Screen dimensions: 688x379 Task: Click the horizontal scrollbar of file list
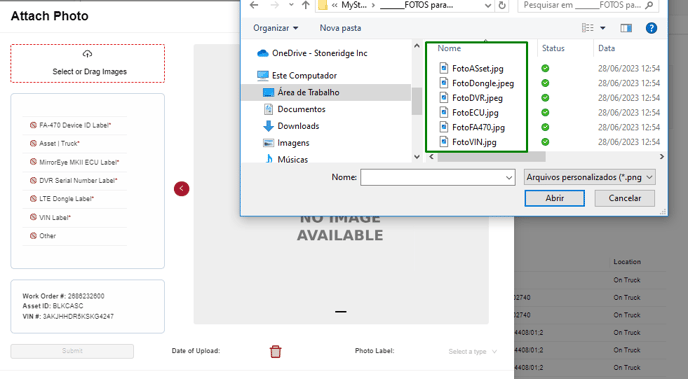[491, 157]
